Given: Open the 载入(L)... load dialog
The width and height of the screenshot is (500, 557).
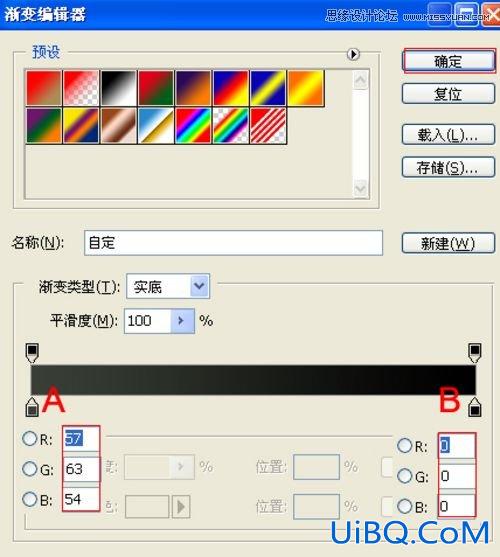Looking at the screenshot, I should pos(448,135).
